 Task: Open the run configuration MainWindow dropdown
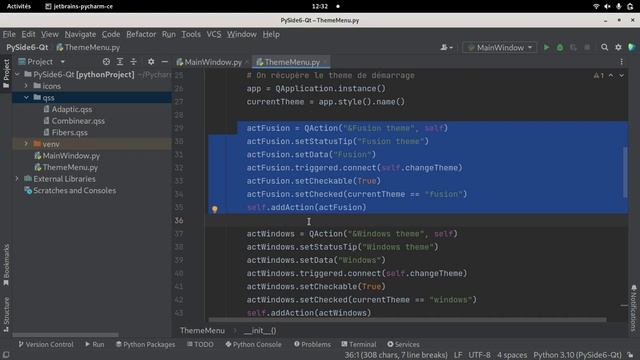[500, 47]
